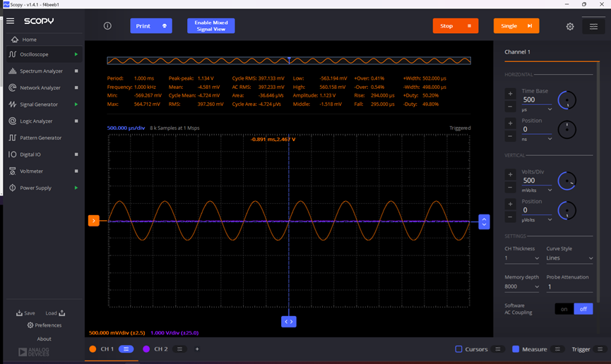
Task: Open the Oscilloscope instrument
Action: pos(35,54)
